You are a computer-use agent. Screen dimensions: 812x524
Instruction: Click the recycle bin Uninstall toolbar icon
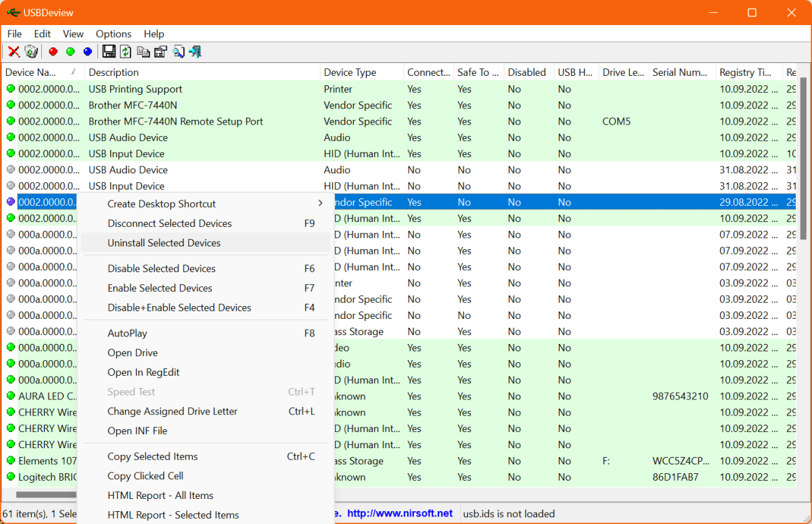pos(31,51)
